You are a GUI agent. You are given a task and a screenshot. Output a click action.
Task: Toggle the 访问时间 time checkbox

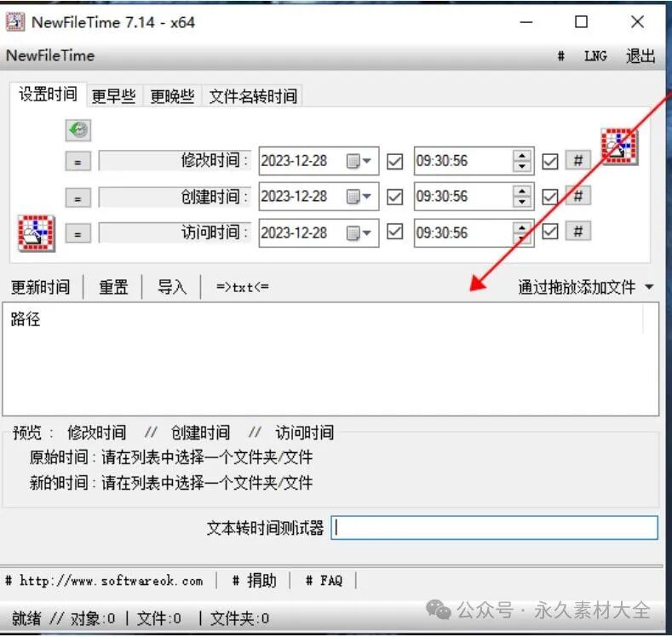(550, 232)
